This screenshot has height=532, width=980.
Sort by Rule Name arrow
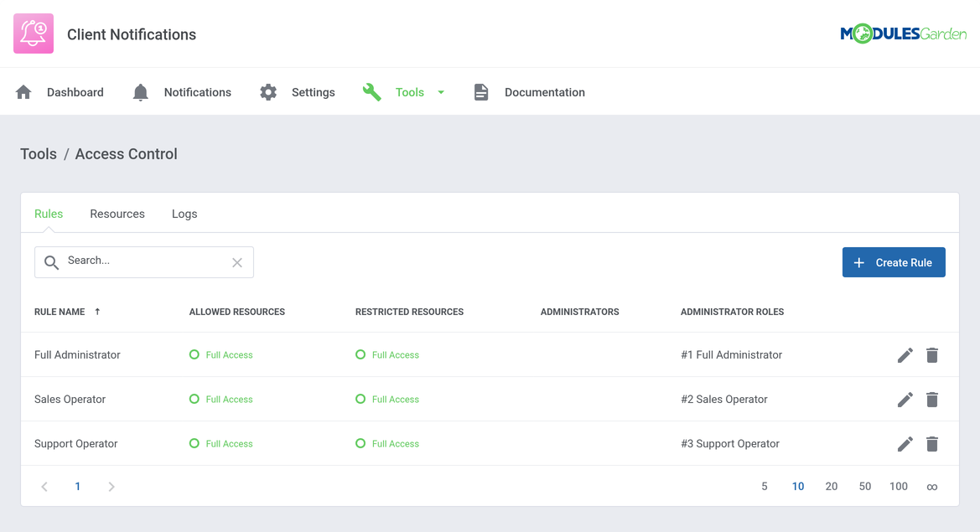[97, 312]
